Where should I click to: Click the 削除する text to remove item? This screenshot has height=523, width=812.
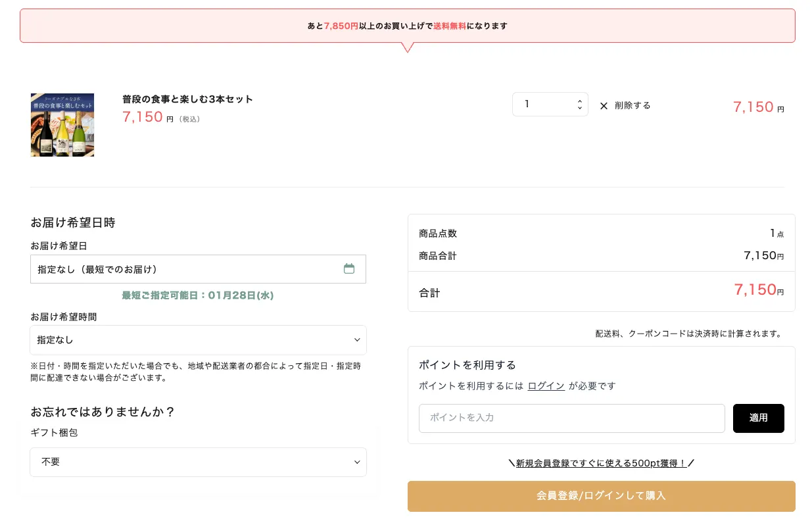tap(633, 106)
